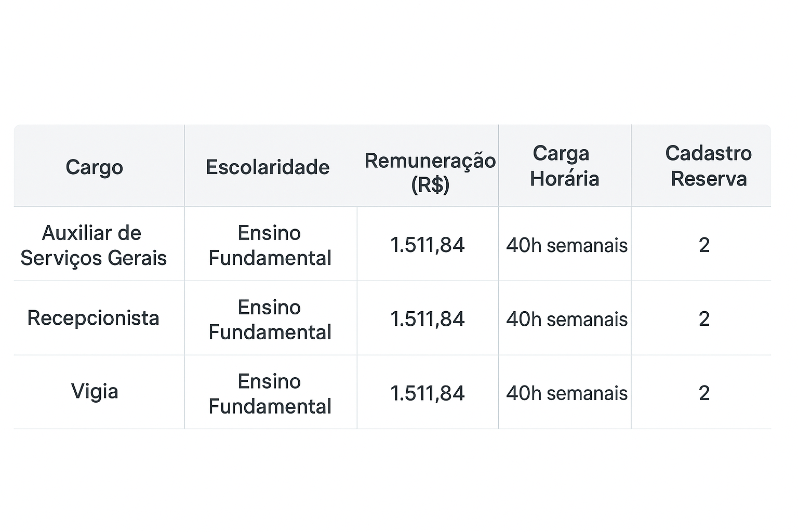
Task: Select Cadastro Reserva value 2 for Recepcionista
Action: [704, 319]
